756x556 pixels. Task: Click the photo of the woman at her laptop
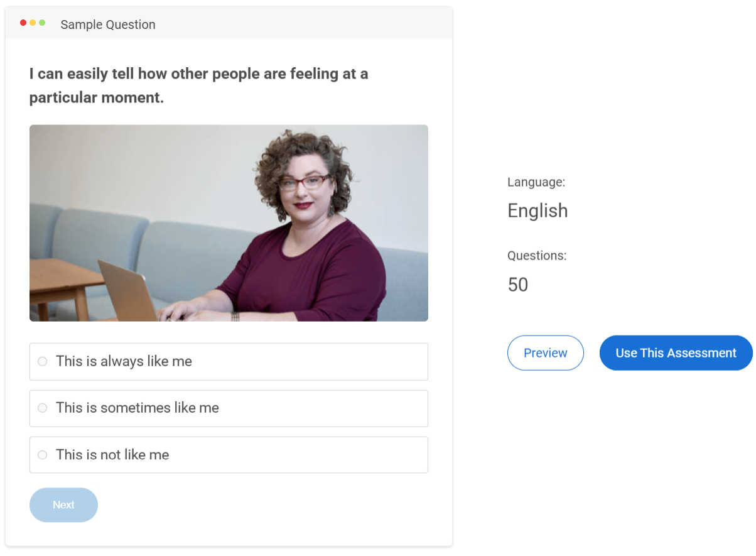click(229, 222)
